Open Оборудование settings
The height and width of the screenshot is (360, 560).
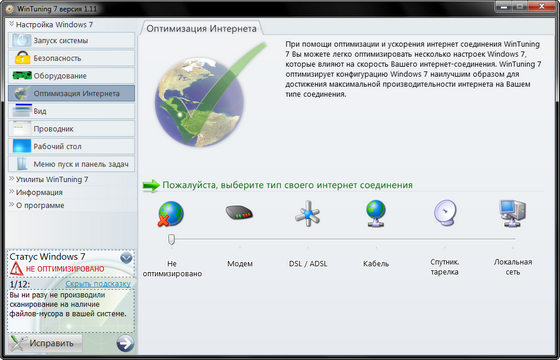(71, 76)
